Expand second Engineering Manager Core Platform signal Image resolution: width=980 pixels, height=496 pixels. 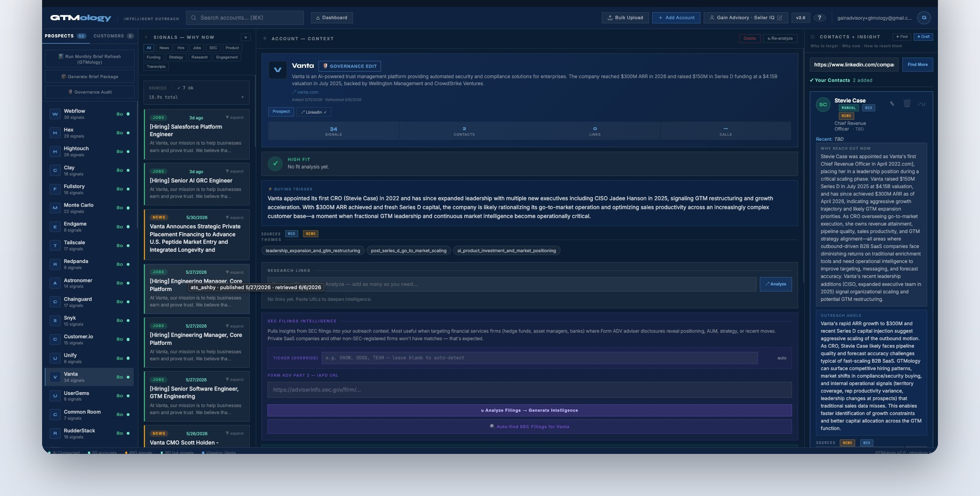point(235,326)
